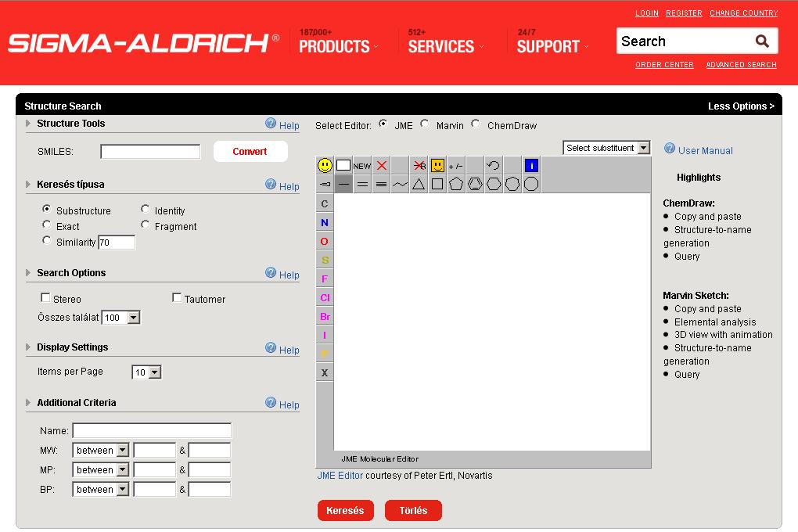Viewport: 798px width, 532px height.
Task: Open the Items per Page dropdown
Action: pos(146,372)
